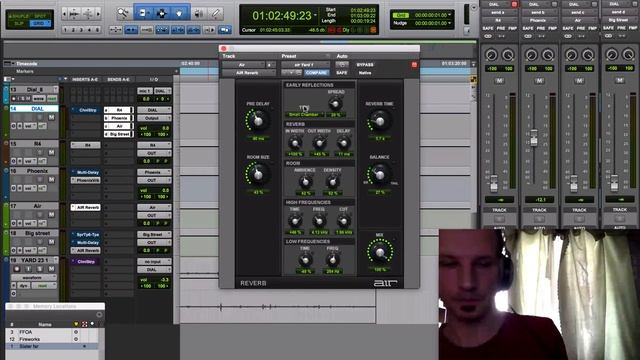Toggle Link Timeline and Edit Selection

point(178,30)
